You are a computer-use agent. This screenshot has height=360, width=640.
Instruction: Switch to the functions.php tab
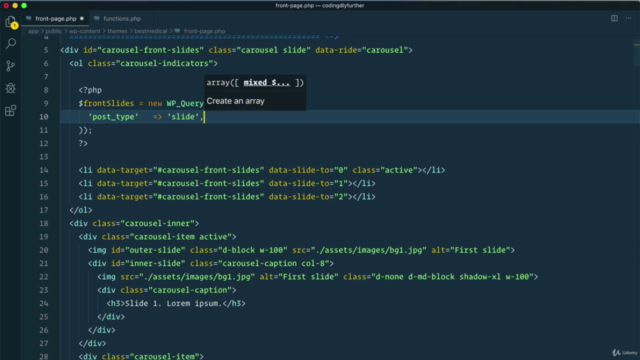point(122,19)
